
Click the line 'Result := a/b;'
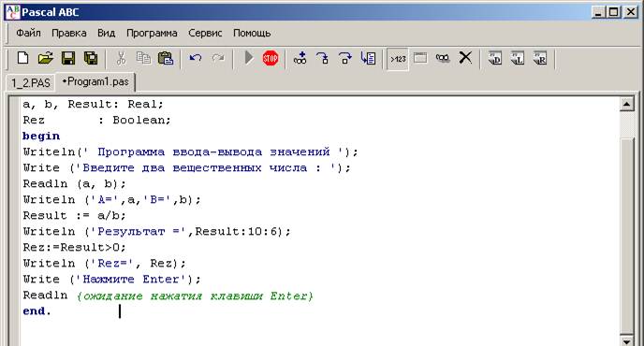pos(74,216)
